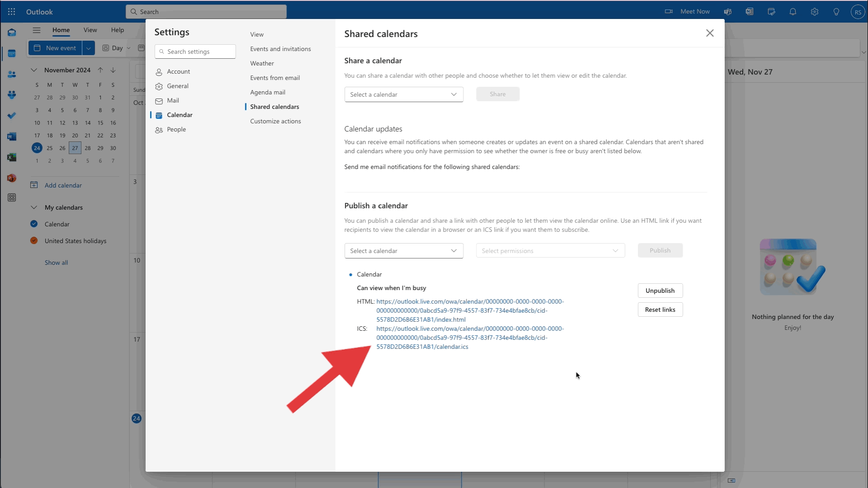This screenshot has width=868, height=488.
Task: Open Mail app in left rail
Action: coord(12,33)
